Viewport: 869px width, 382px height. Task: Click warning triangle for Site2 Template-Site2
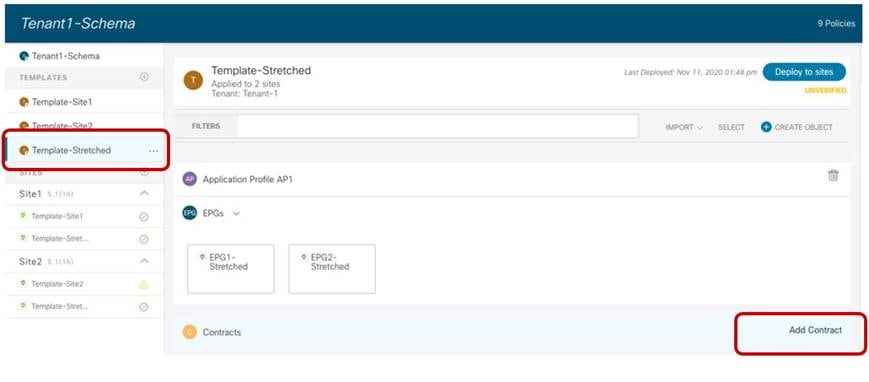[x=144, y=285]
